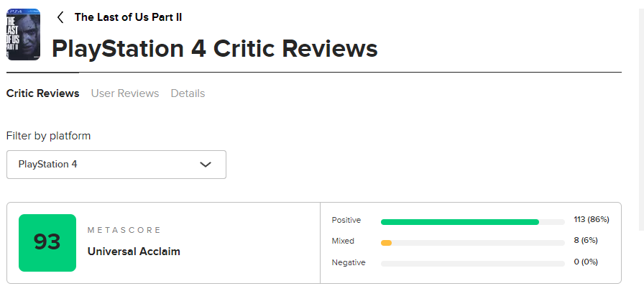Image resolution: width=644 pixels, height=304 pixels.
Task: Click the METASCORE heading text
Action: coord(124,230)
